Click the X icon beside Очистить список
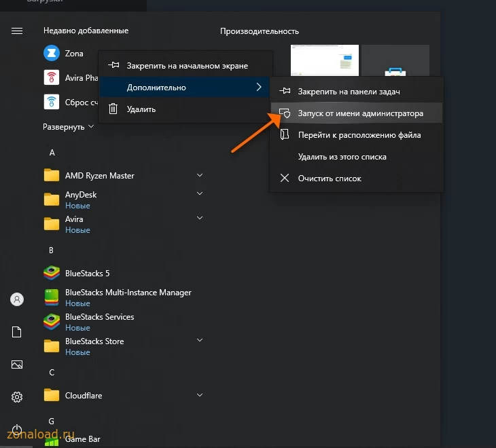496x448 pixels. click(285, 178)
